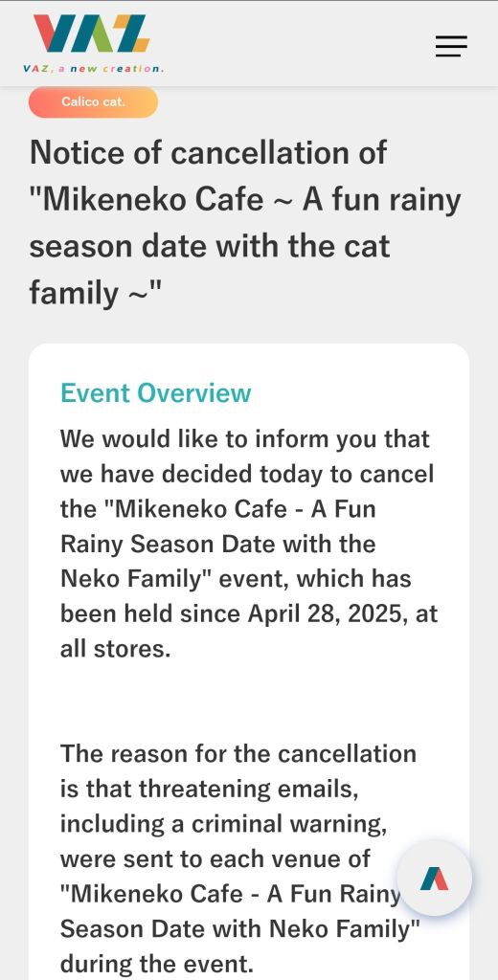Click the "all stores." text

click(x=115, y=649)
